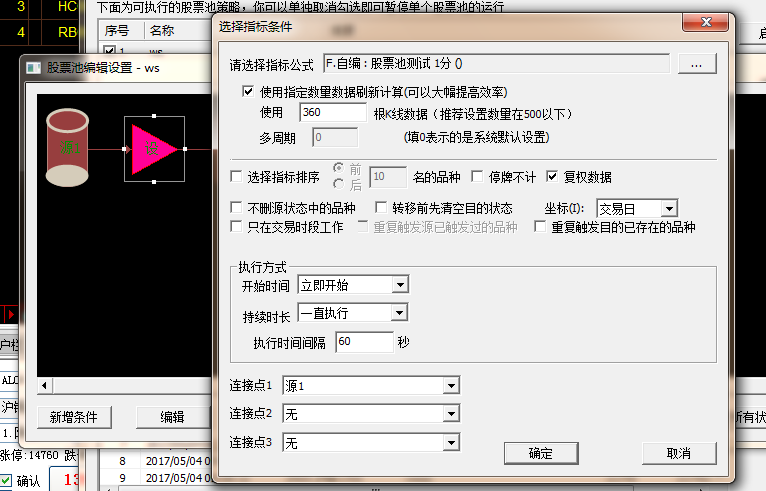Enable 转移前先清空目的状态 checkbox
This screenshot has width=766, height=491.
coord(381,208)
